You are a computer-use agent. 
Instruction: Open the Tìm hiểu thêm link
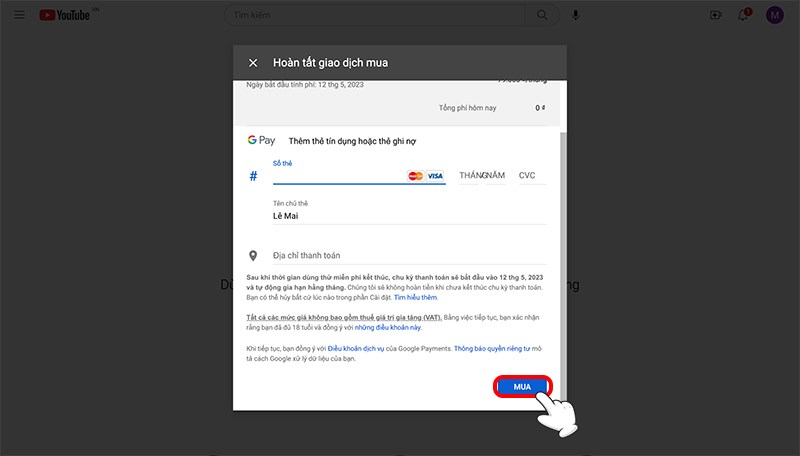point(415,297)
